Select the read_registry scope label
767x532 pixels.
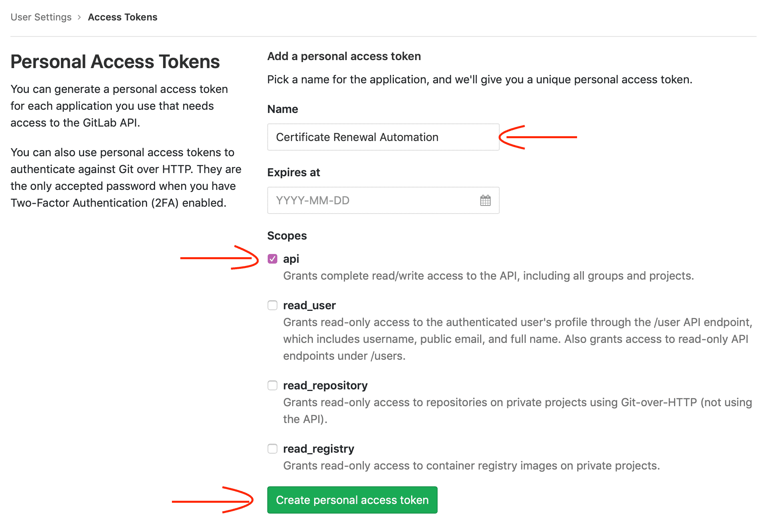click(318, 449)
